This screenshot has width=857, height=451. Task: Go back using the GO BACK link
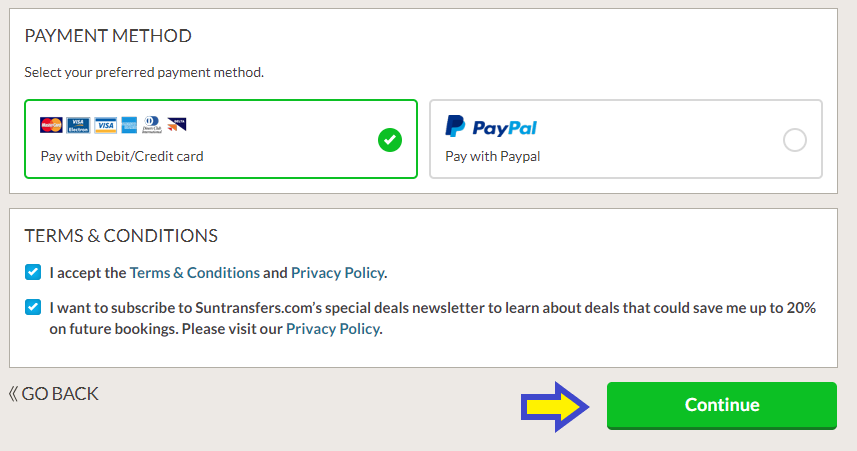pyautogui.click(x=60, y=394)
